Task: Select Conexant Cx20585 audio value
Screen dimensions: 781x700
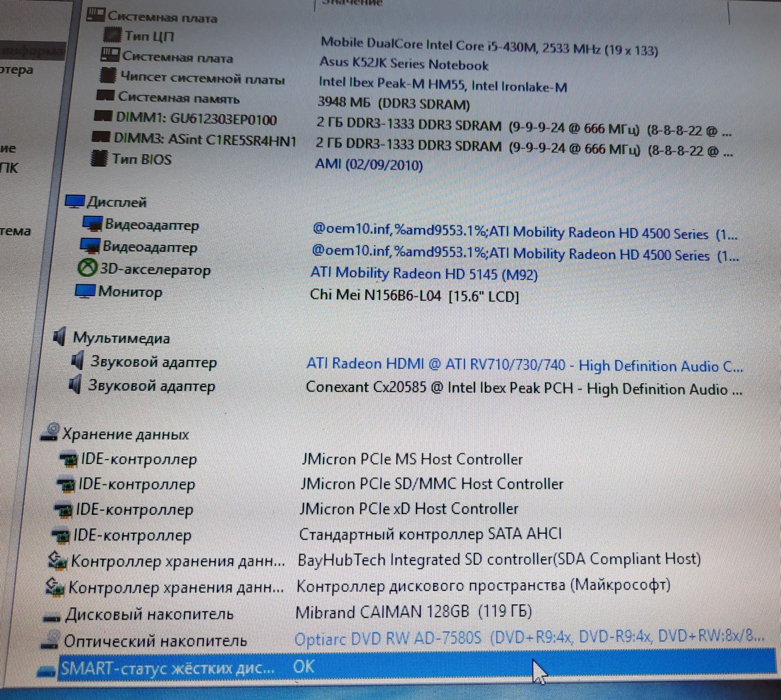Action: click(x=524, y=388)
